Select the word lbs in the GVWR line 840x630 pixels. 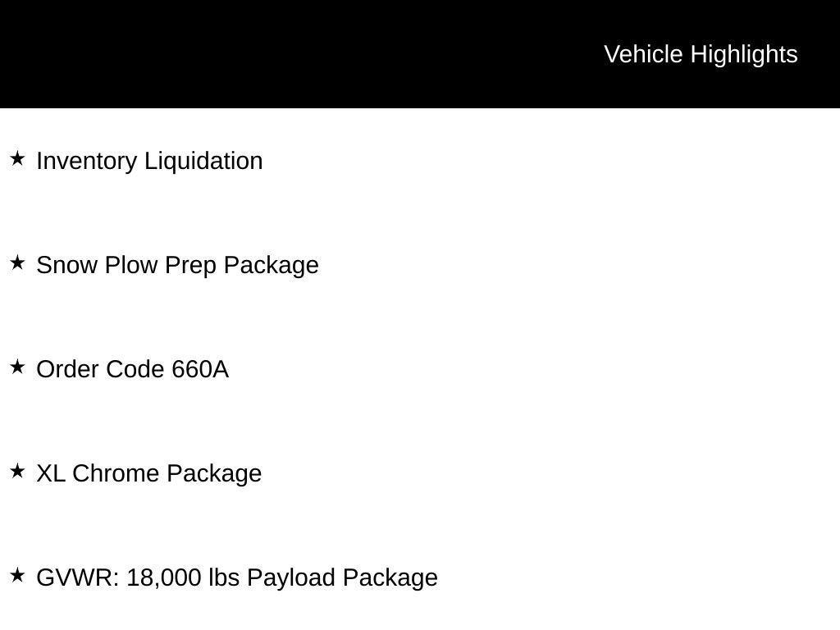tap(224, 577)
